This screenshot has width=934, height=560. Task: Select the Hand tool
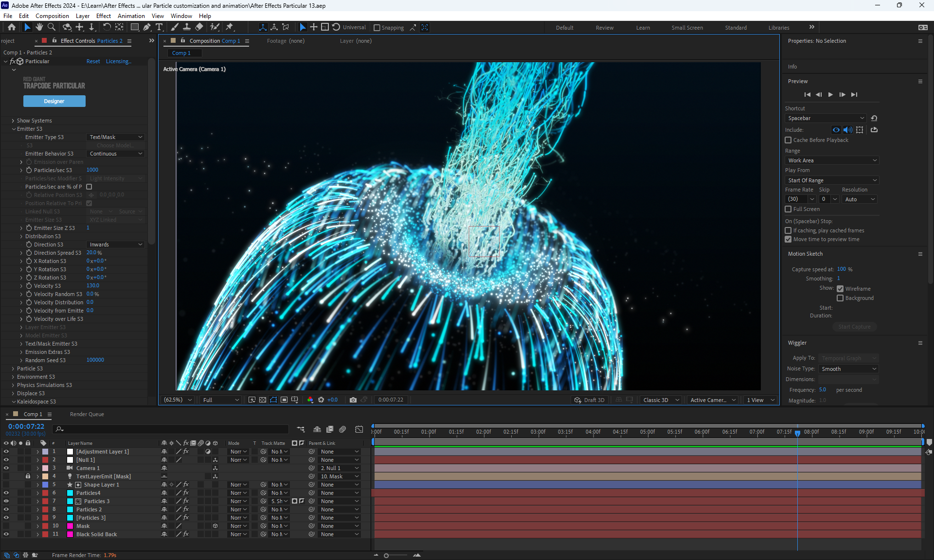(39, 27)
